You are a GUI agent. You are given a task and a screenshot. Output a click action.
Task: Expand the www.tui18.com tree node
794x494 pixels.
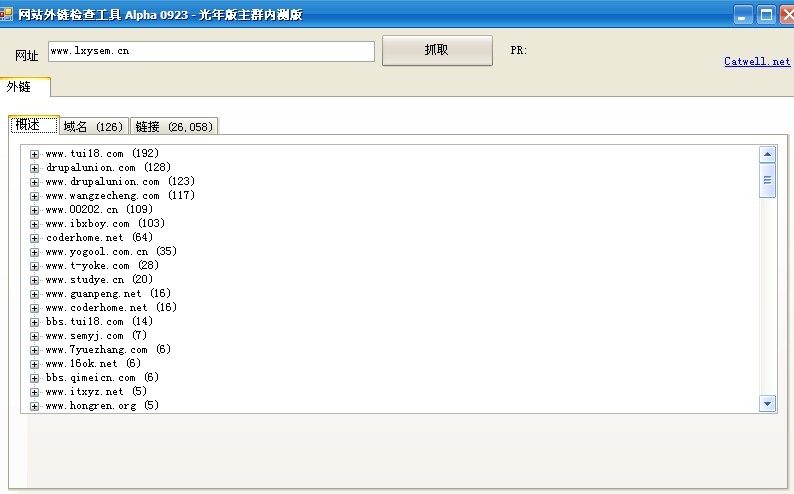click(x=35, y=154)
